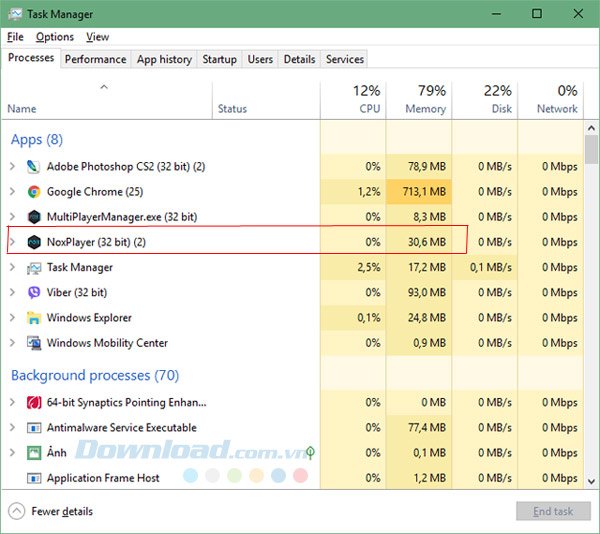The height and width of the screenshot is (534, 600).
Task: Expand the Windows Mobility Center entry
Action: [x=12, y=343]
